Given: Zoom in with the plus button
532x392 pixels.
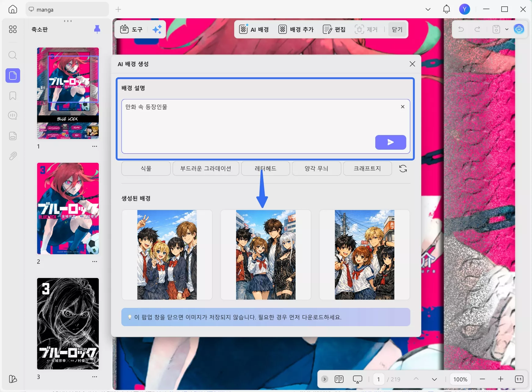Looking at the screenshot, I should coord(501,379).
